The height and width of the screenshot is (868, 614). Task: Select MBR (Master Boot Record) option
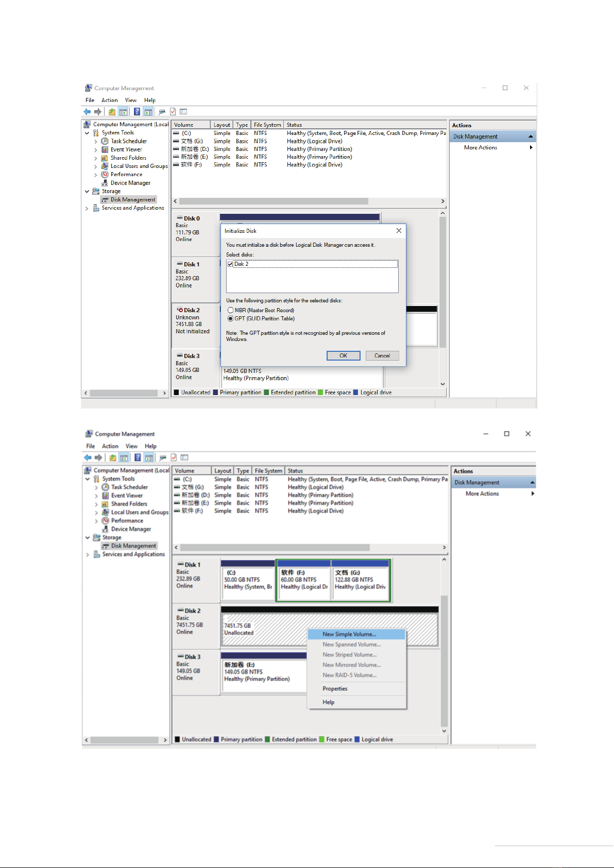click(231, 311)
